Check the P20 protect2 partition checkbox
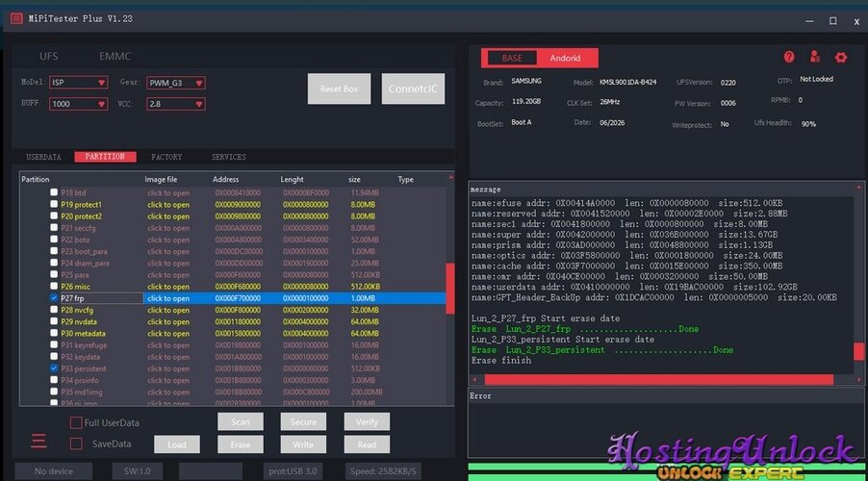 point(54,215)
